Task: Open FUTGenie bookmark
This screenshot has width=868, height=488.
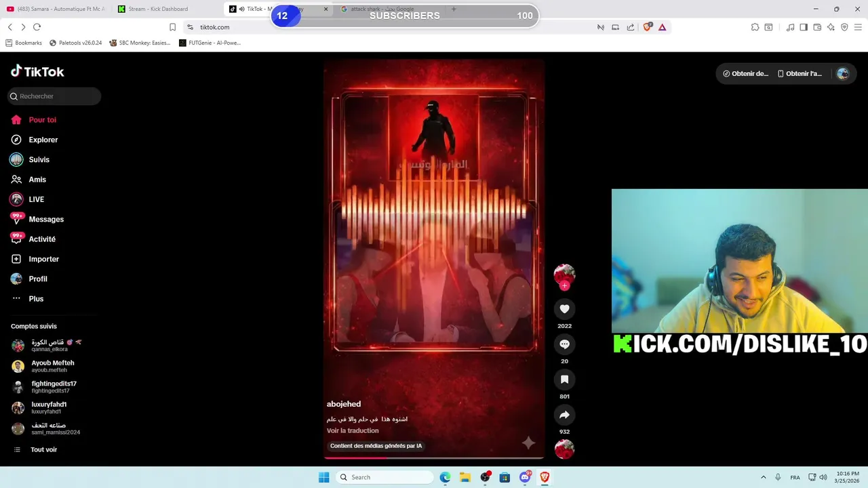Action: [210, 43]
